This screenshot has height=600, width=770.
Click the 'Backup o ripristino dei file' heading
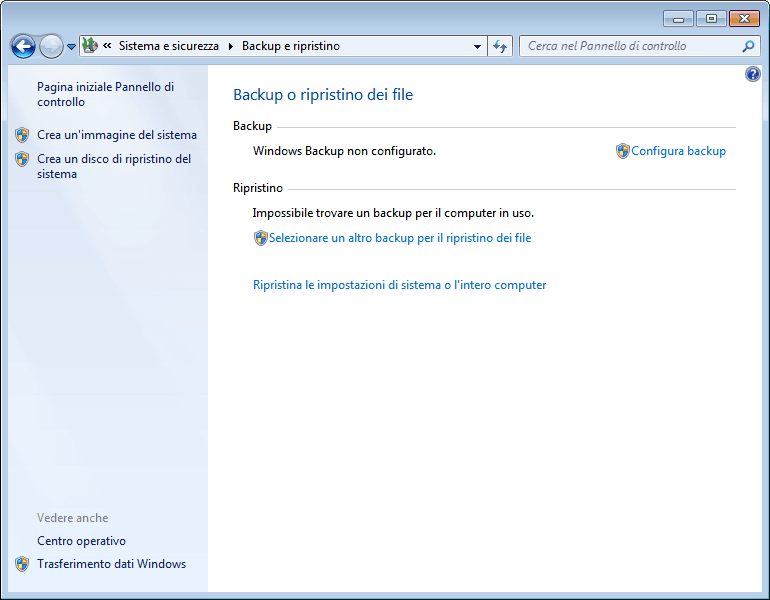pyautogui.click(x=323, y=94)
